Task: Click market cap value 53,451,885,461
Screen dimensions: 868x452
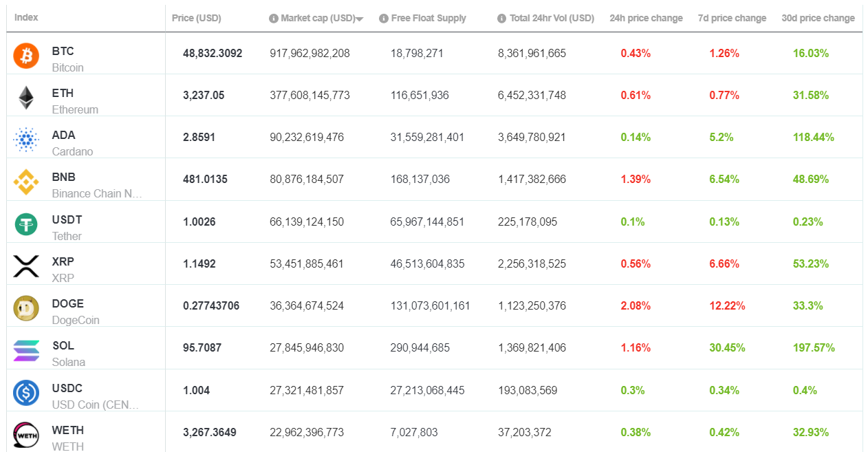Action: pyautogui.click(x=307, y=263)
